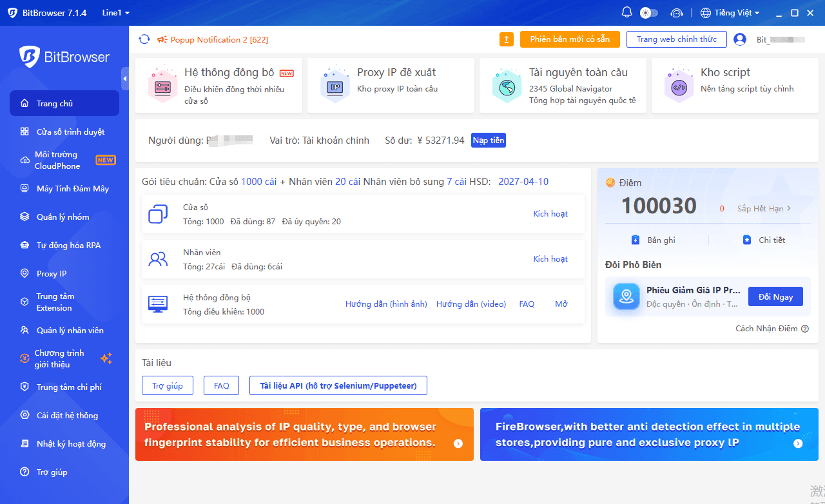The width and height of the screenshot is (825, 504).
Task: Open Tự động hóa RPA robot icon
Action: tap(24, 245)
